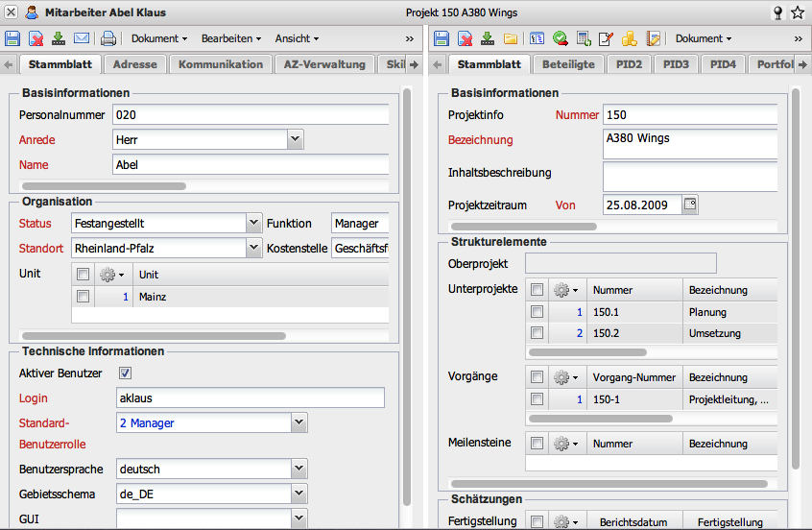Check the box for subproject 150.1 Planung
This screenshot has height=530, width=812.
click(537, 312)
